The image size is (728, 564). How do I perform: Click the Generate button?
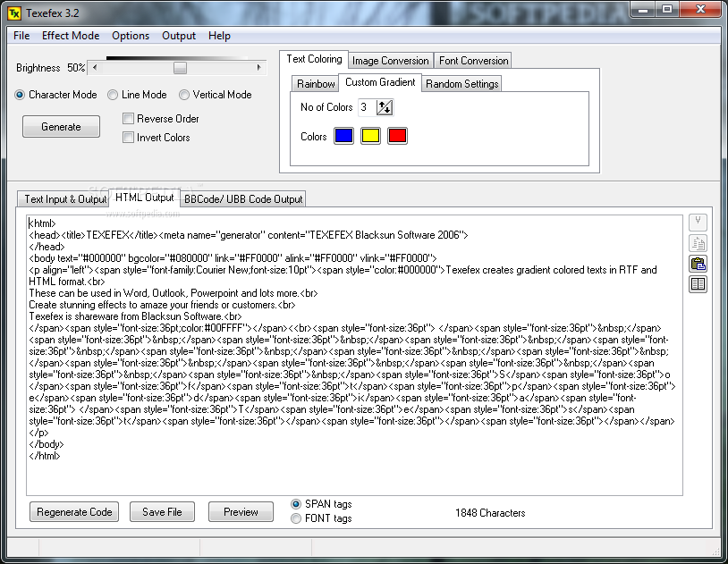click(x=62, y=127)
